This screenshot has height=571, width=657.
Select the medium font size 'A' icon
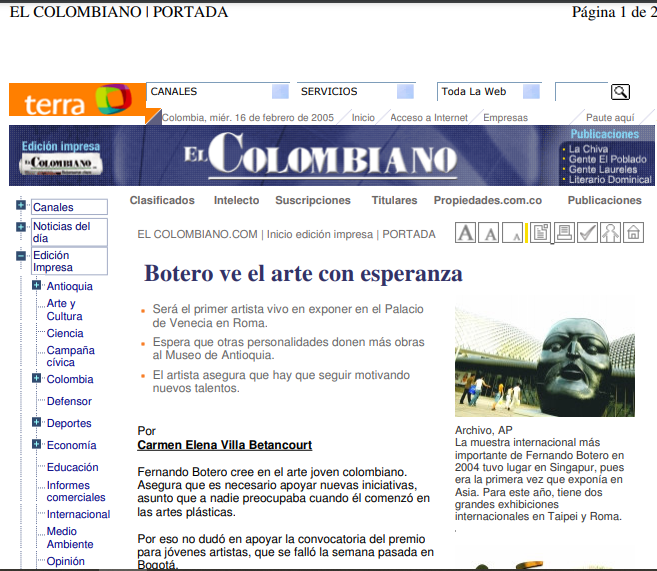[489, 234]
